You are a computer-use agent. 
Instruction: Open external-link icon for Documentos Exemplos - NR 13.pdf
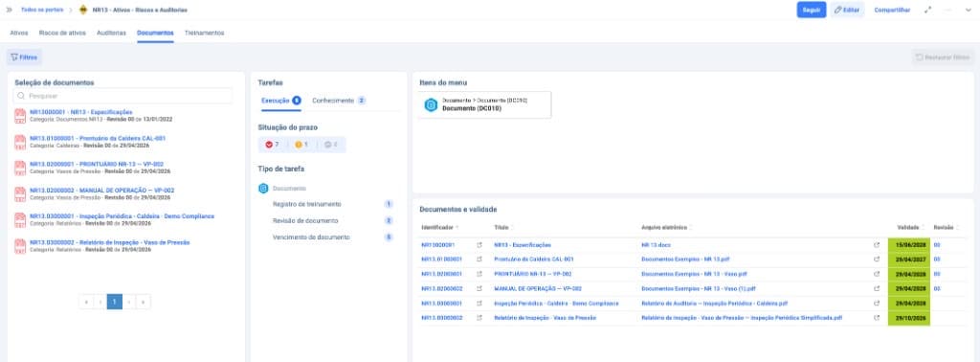(x=877, y=259)
